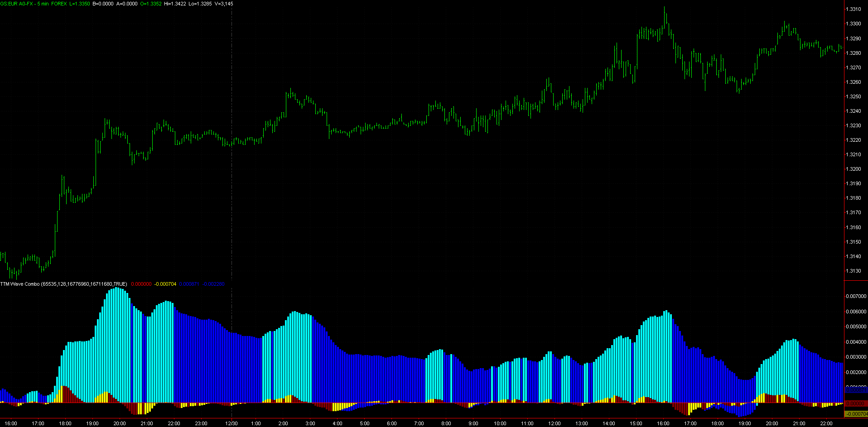Click the yellow -0.000704 value tag on axis
Screen dimensions: 868x427
pos(856,414)
